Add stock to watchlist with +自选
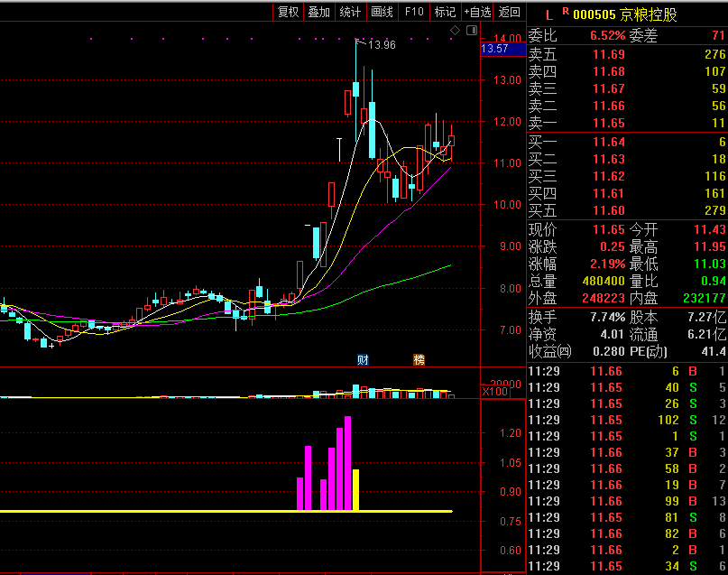The image size is (728, 575). tap(478, 12)
